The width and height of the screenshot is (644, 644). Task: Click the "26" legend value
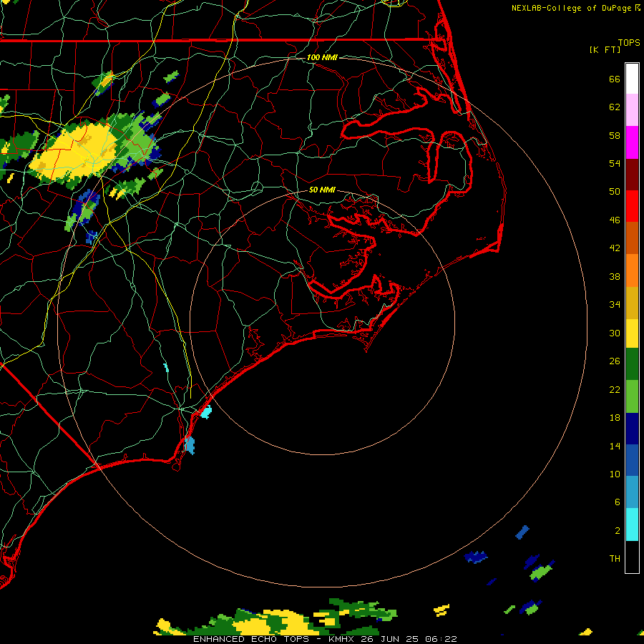[615, 361]
